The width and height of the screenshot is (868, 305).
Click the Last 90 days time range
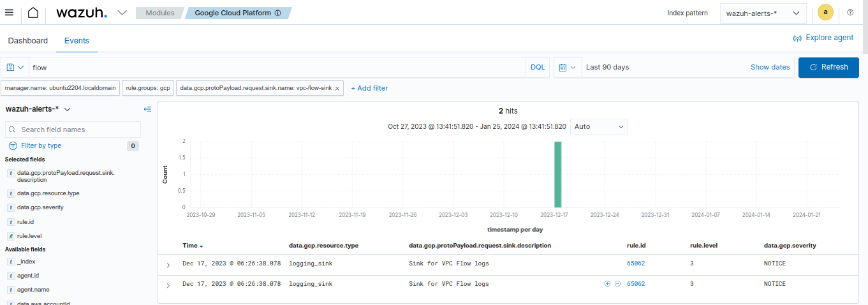click(607, 67)
